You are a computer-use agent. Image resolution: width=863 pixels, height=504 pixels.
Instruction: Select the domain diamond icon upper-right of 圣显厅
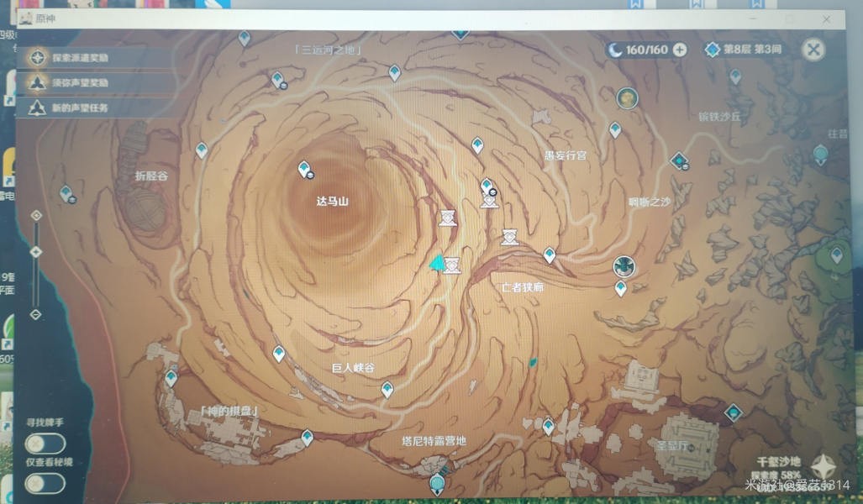(733, 412)
